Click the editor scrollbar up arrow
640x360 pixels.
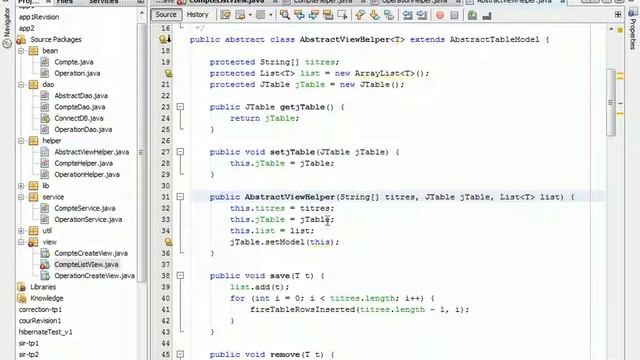(611, 29)
